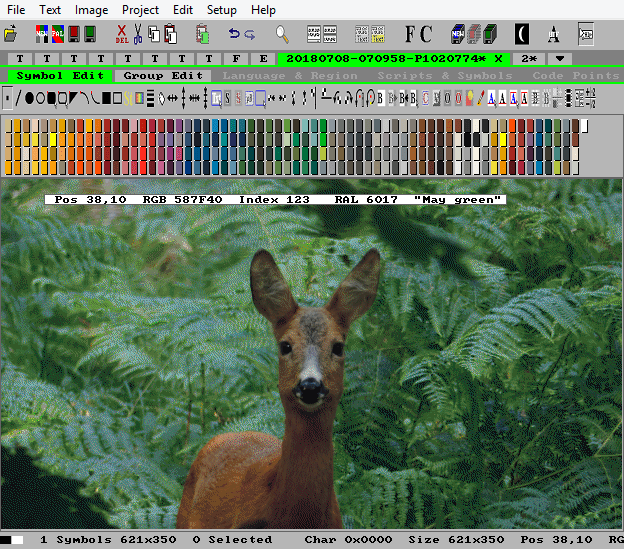Image resolution: width=624 pixels, height=549 pixels.
Task: Open the Help menu
Action: 263,10
